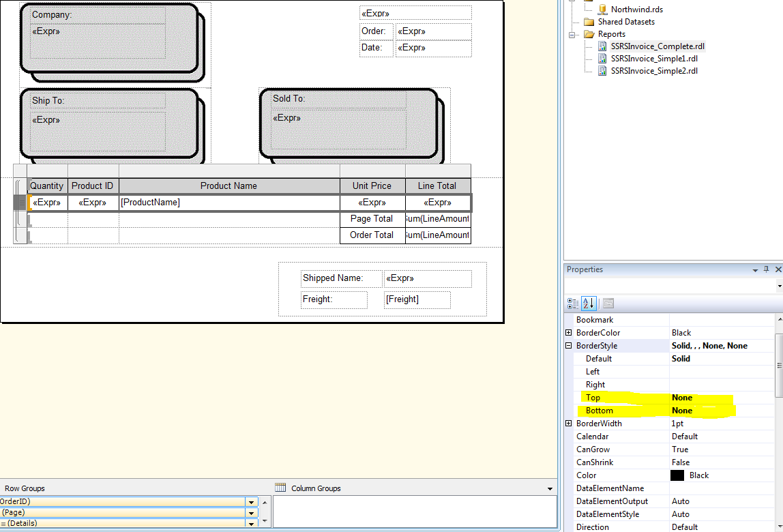Expand the BorderColor property

[569, 332]
